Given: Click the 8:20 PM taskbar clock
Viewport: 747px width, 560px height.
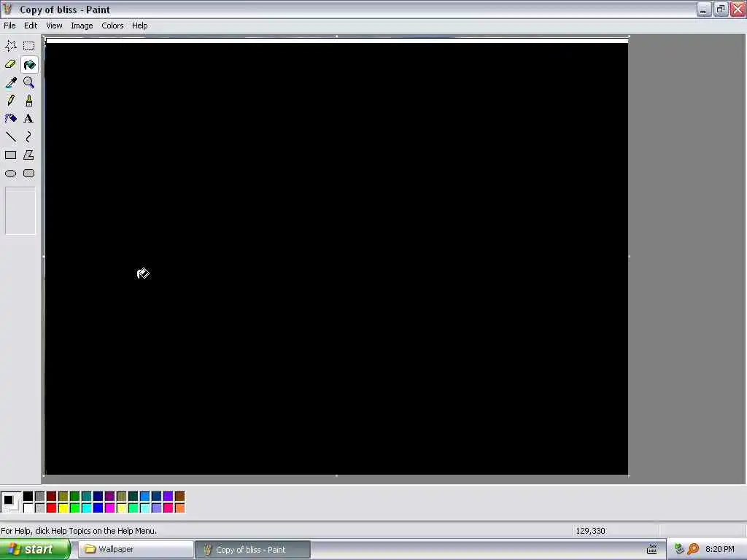Looking at the screenshot, I should tap(719, 549).
